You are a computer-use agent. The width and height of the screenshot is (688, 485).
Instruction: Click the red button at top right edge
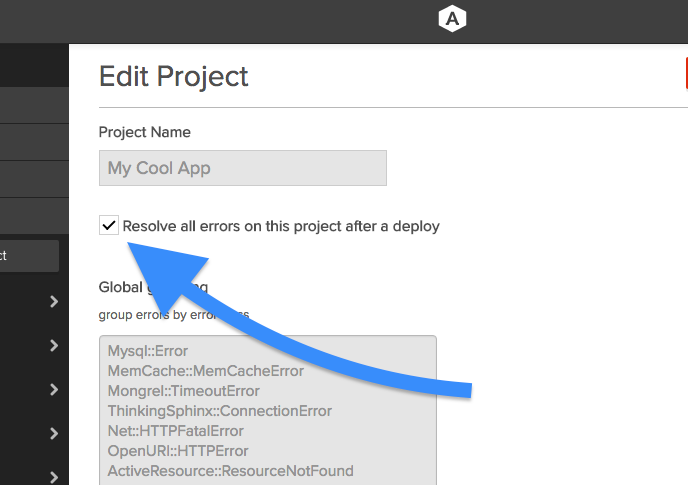click(x=686, y=73)
